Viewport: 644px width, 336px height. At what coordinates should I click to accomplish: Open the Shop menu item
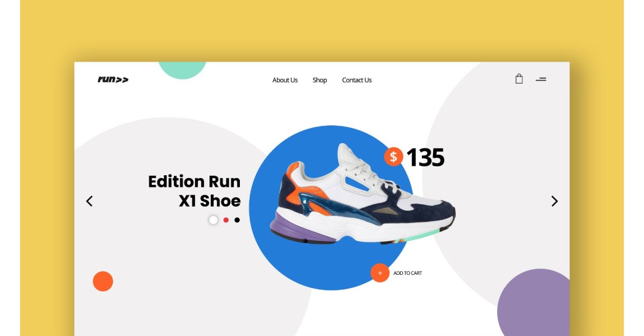[x=320, y=80]
